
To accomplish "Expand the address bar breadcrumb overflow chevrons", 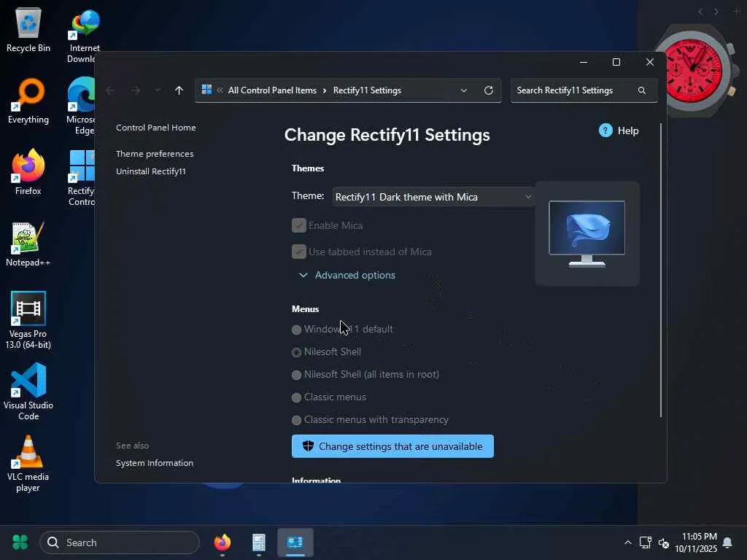I will [x=220, y=90].
